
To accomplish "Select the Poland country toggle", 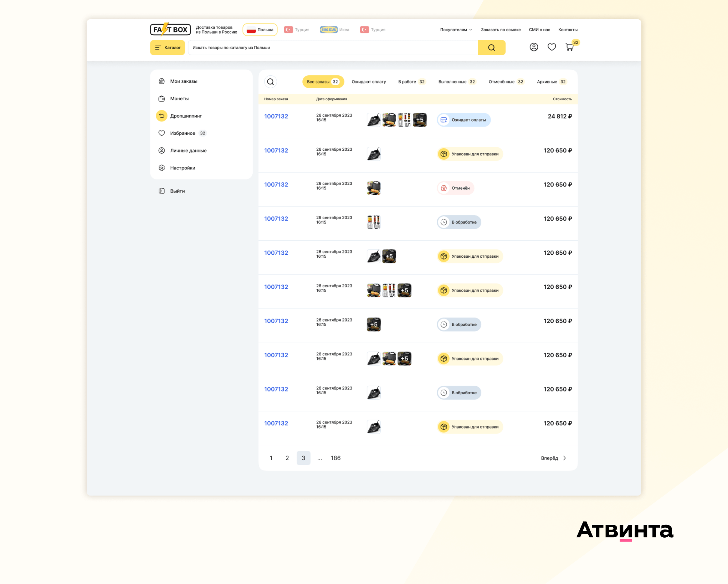I will click(x=260, y=30).
